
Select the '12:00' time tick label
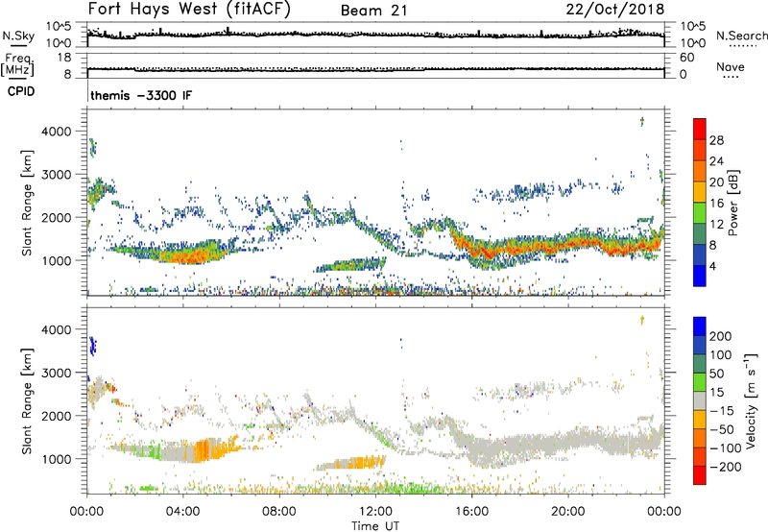tap(375, 512)
